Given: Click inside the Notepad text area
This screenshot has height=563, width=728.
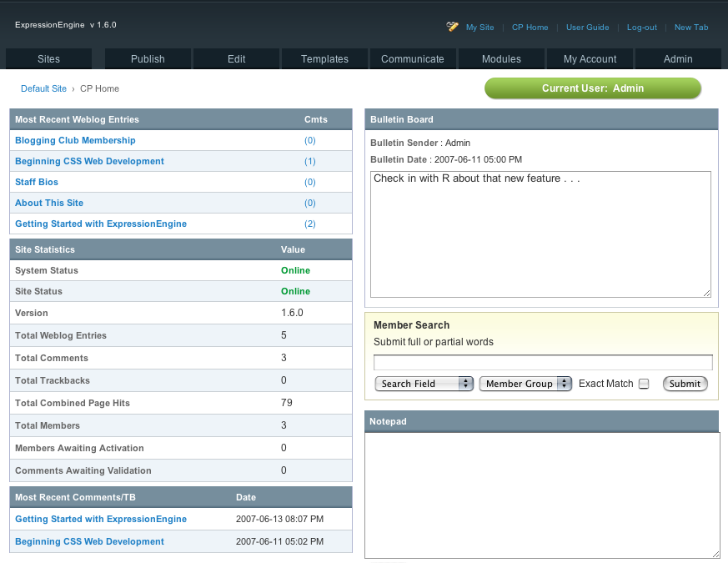Looking at the screenshot, I should coord(542,495).
